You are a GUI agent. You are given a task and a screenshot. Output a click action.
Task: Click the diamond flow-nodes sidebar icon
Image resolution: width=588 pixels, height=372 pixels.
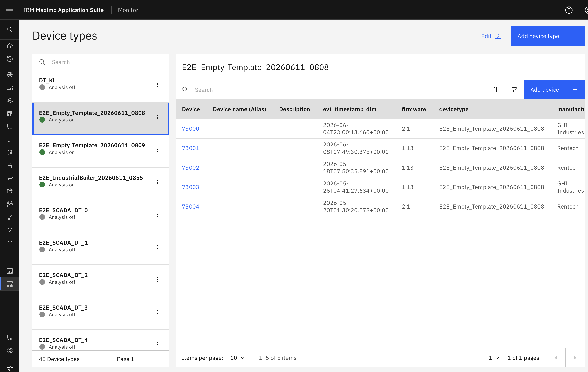point(10,101)
